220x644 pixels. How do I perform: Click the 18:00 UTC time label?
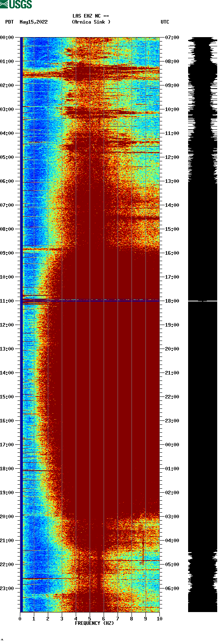[172, 301]
